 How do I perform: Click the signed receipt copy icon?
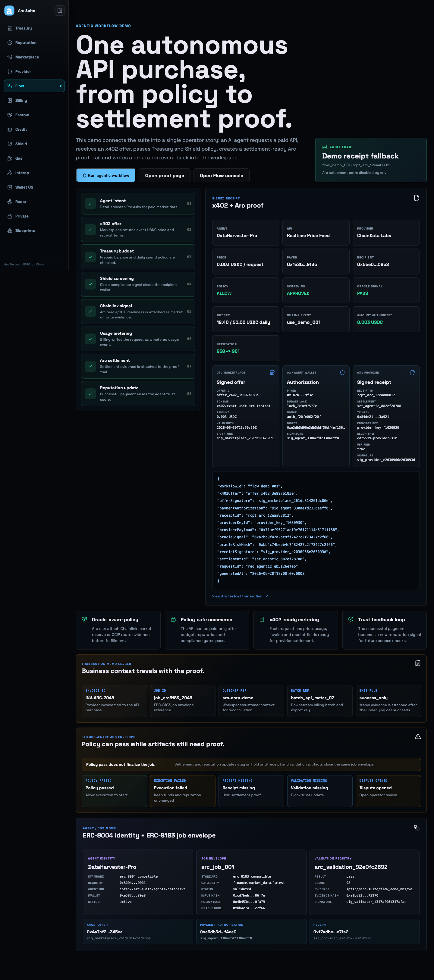point(417,198)
